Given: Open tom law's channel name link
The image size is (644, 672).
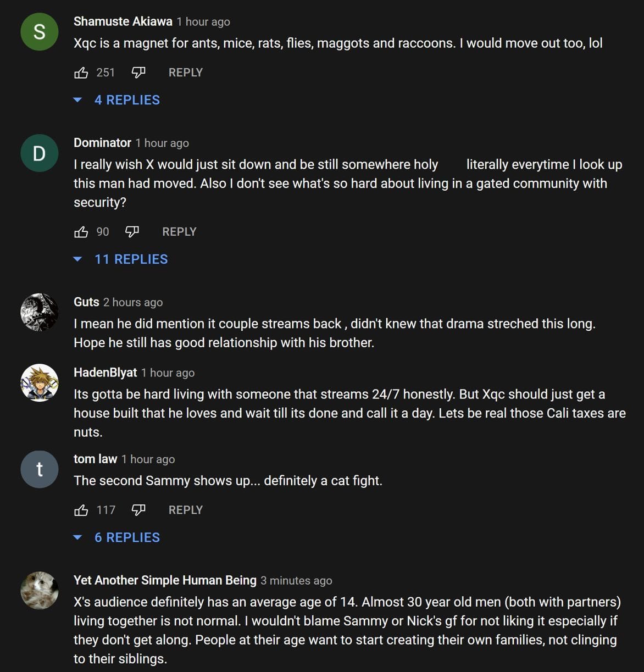Looking at the screenshot, I should [x=95, y=459].
